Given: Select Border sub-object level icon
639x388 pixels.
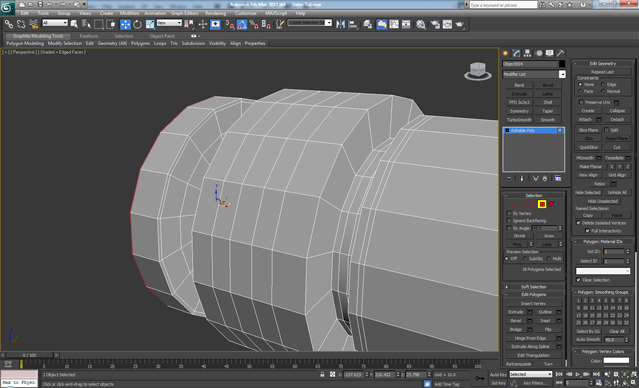Looking at the screenshot, I should (x=533, y=204).
